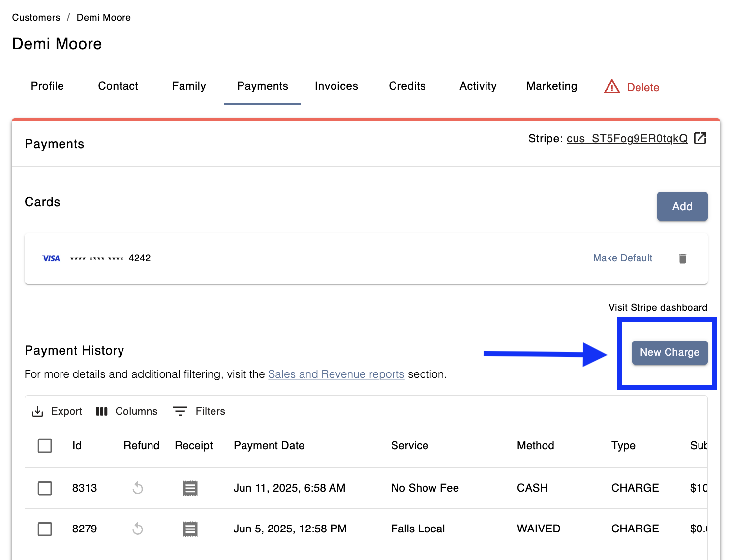
Task: Click the date Jun 5, 2025, 12:58 PM
Action: pos(290,529)
